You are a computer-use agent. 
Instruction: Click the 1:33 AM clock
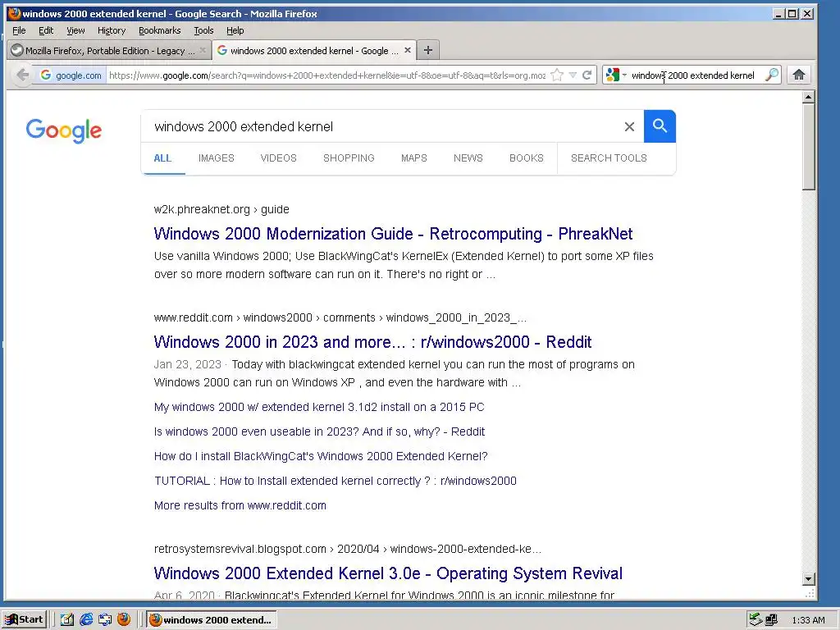point(808,620)
